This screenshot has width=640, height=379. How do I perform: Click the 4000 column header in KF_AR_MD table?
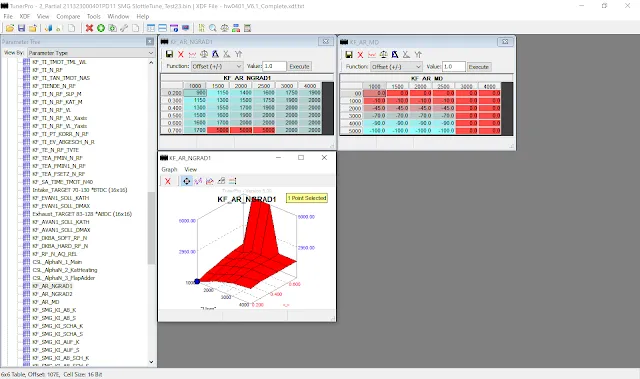click(489, 86)
